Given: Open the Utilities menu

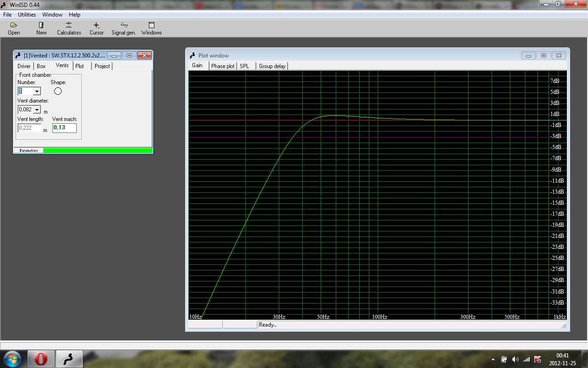Looking at the screenshot, I should click(x=27, y=15).
